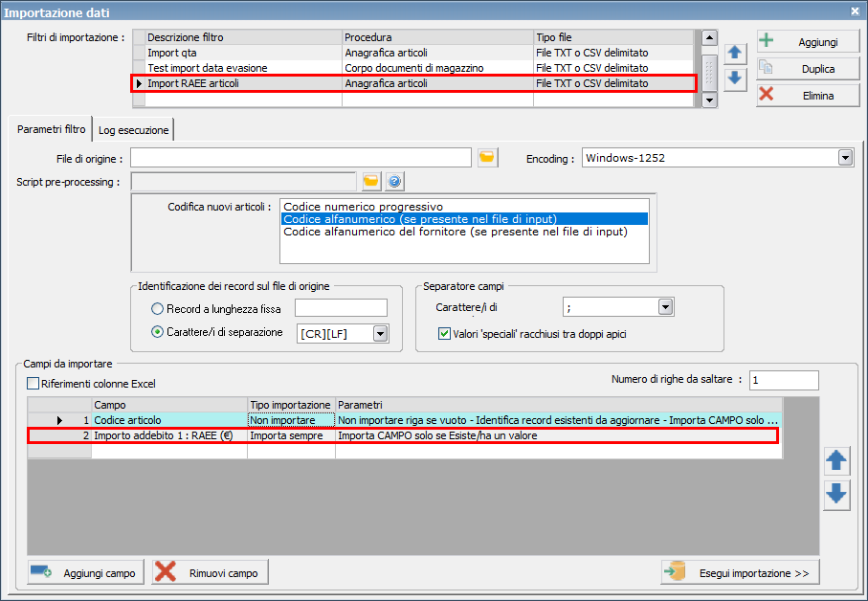Move selected filter up with blue arrow

(735, 53)
